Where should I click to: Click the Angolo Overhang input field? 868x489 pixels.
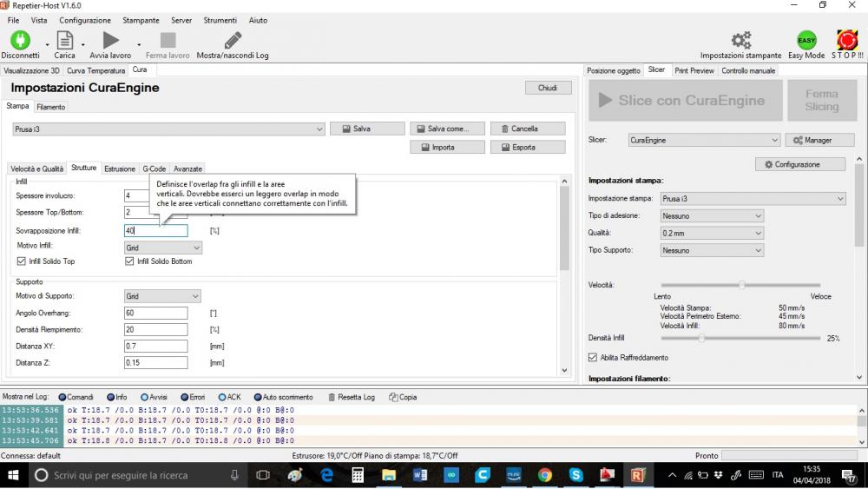[x=156, y=313]
